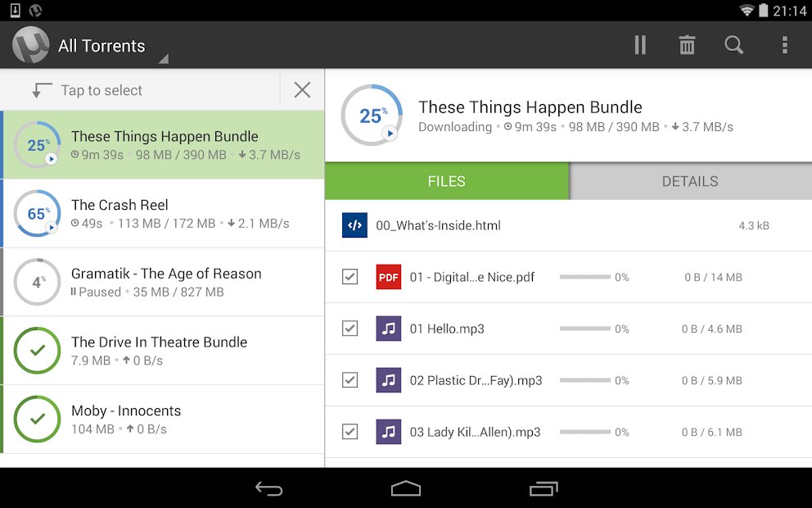
Task: Dismiss the Tap to select bar
Action: [x=301, y=90]
